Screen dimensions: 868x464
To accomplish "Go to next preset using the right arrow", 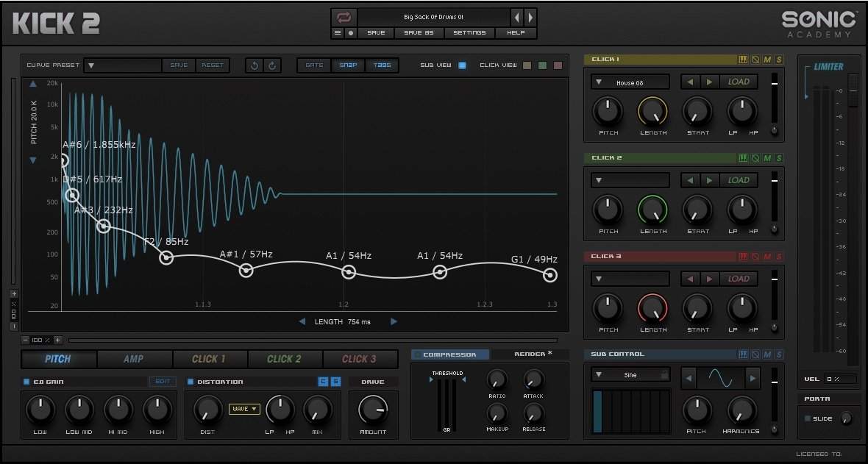I will [530, 17].
